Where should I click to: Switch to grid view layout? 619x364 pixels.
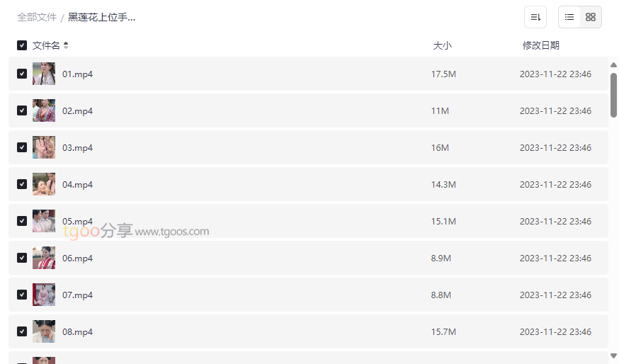pos(591,17)
